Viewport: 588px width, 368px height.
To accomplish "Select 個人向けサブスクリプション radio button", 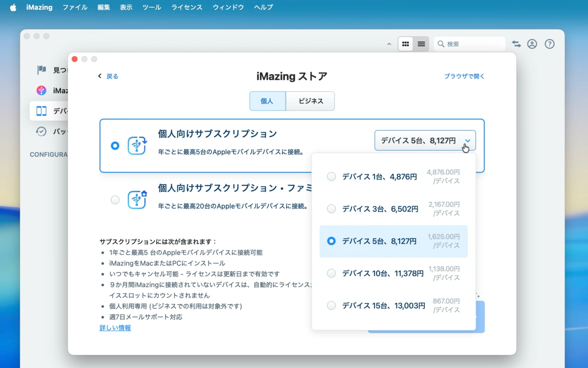I will pos(115,146).
